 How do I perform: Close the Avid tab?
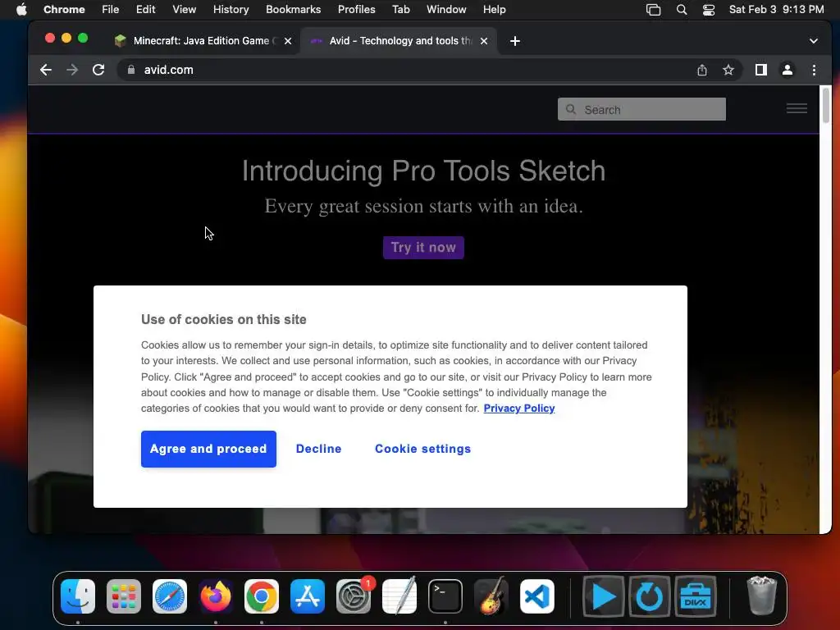[x=484, y=41]
